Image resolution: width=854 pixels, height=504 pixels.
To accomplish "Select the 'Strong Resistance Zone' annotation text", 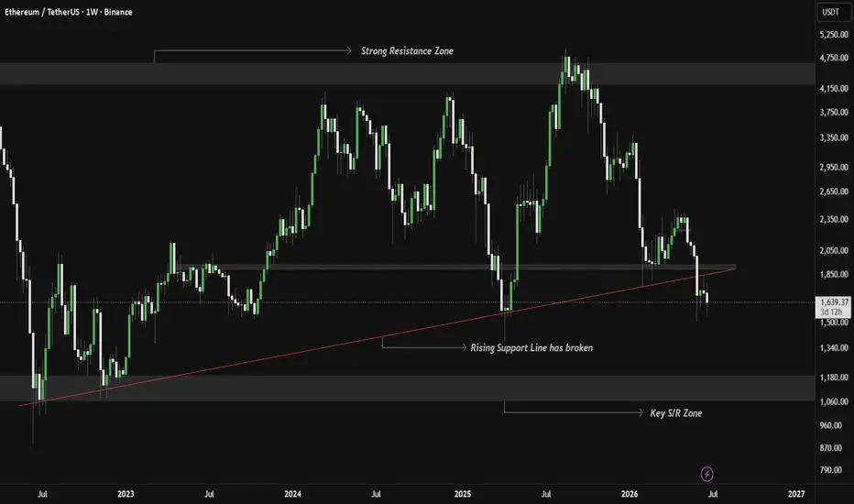I will click(407, 50).
